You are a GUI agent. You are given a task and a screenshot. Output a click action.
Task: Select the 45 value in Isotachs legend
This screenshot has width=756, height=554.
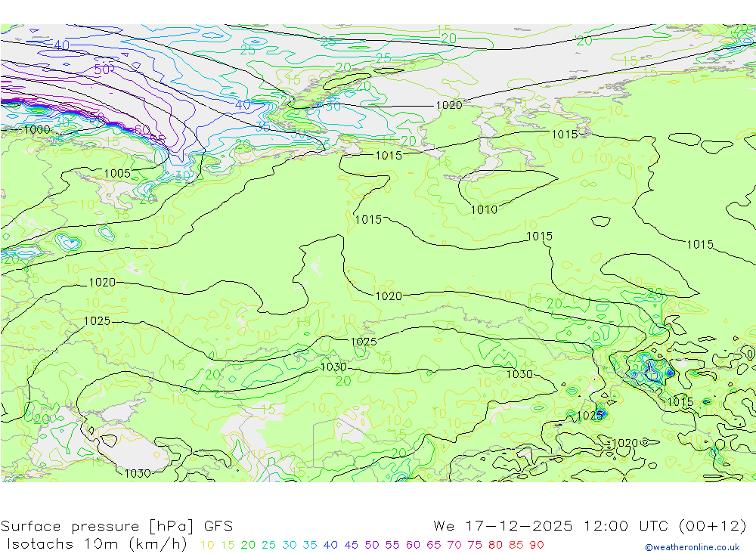pos(352,546)
